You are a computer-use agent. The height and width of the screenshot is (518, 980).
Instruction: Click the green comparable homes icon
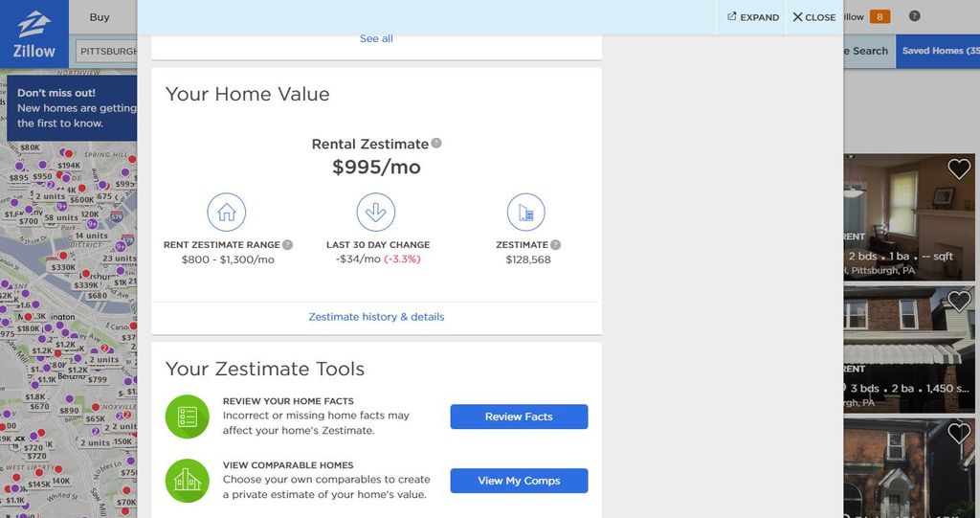tap(187, 481)
